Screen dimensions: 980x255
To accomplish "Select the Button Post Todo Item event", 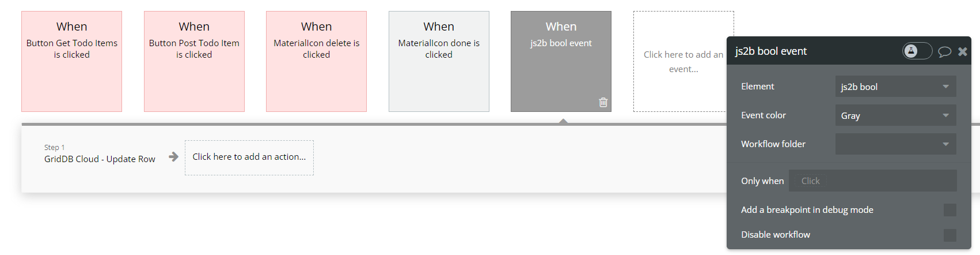I will pyautogui.click(x=194, y=61).
